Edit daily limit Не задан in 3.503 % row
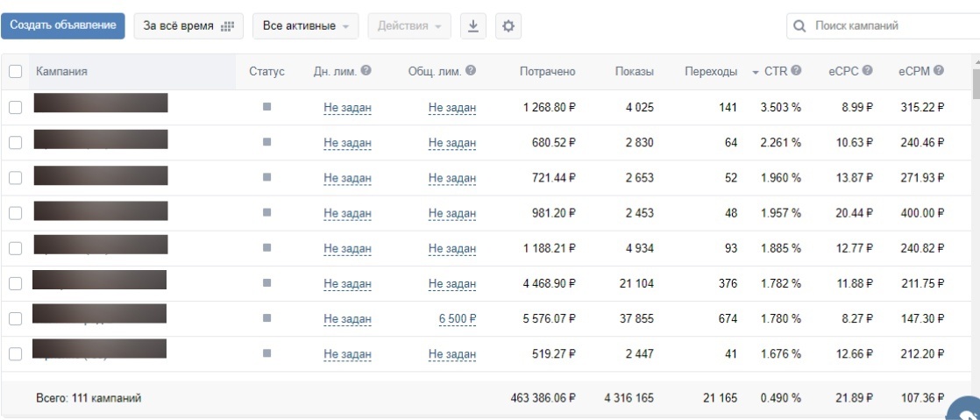The width and height of the screenshot is (980, 420). pos(347,108)
